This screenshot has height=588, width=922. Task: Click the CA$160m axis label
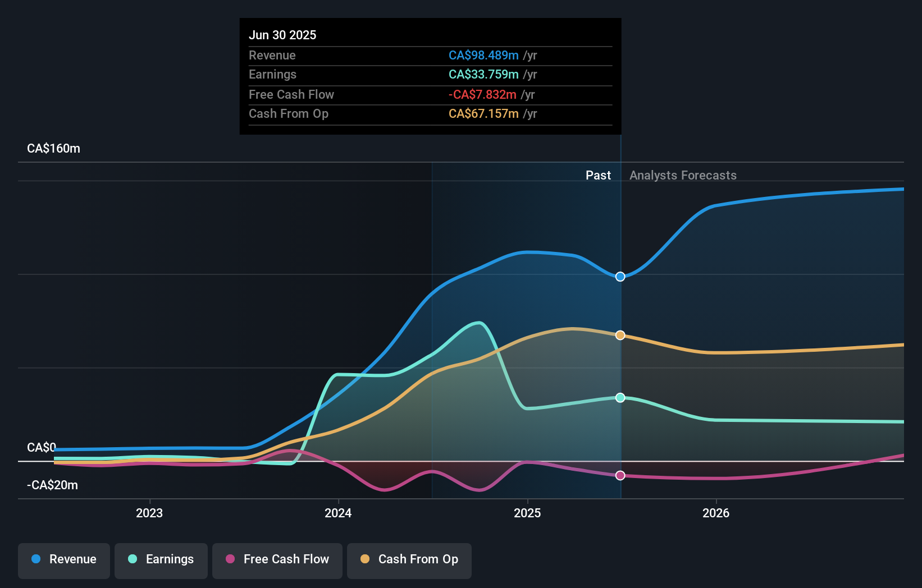pyautogui.click(x=53, y=148)
